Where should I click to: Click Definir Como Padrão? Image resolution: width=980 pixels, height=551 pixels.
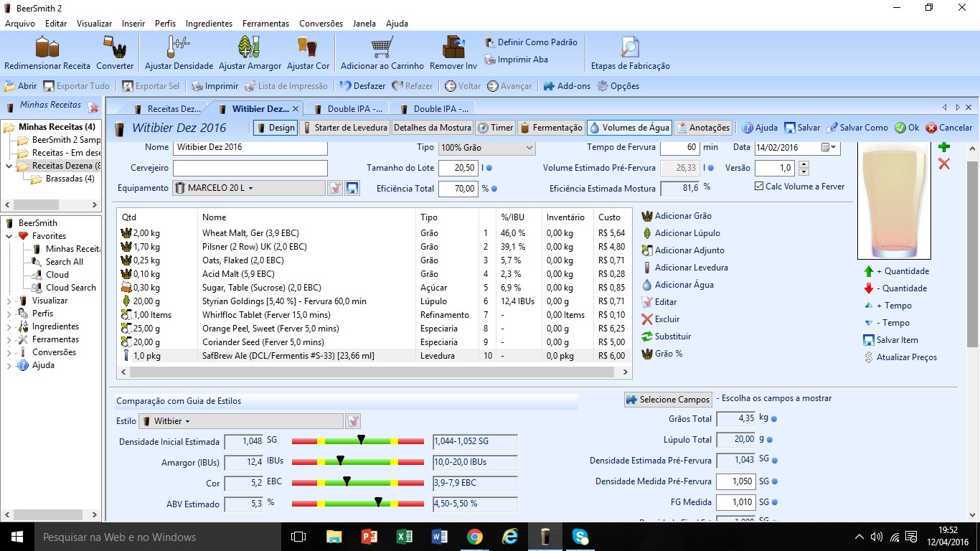pyautogui.click(x=531, y=42)
